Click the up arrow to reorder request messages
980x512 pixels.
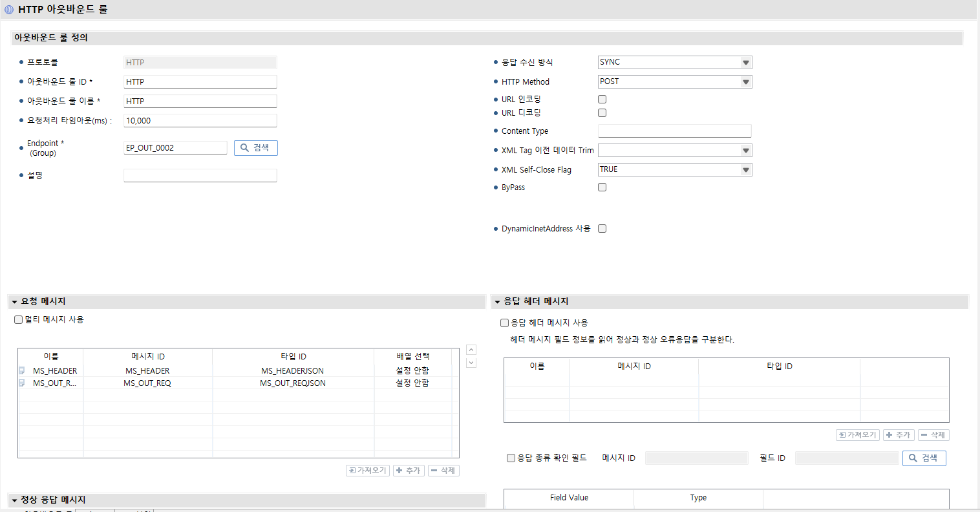click(471, 349)
